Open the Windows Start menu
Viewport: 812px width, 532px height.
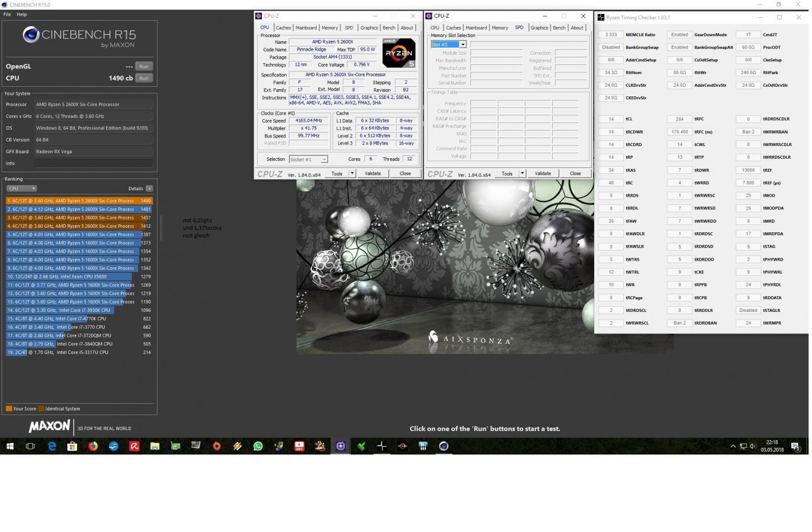(10, 446)
